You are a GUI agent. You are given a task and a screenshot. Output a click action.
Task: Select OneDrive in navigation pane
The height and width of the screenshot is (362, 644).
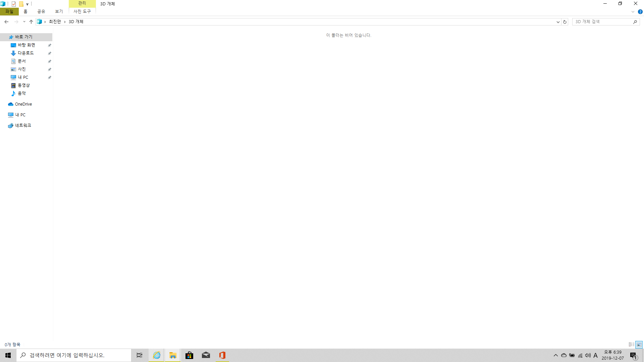(x=26, y=104)
